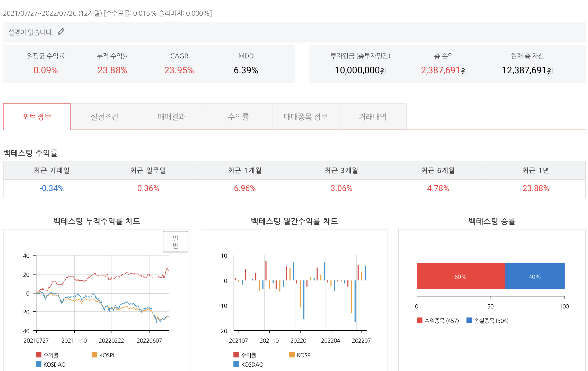View the 거래내역 tab
This screenshot has height=371, width=588.
click(x=373, y=117)
